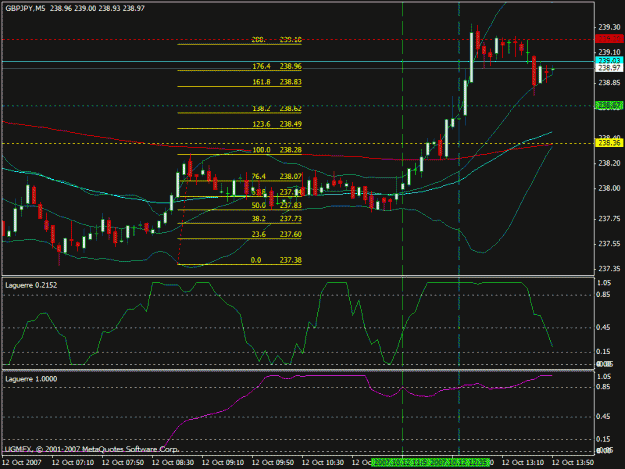This screenshot has width=625, height=469.
Task: Select the Fibonacci 0.0 level label 237.38
Action: (291, 260)
